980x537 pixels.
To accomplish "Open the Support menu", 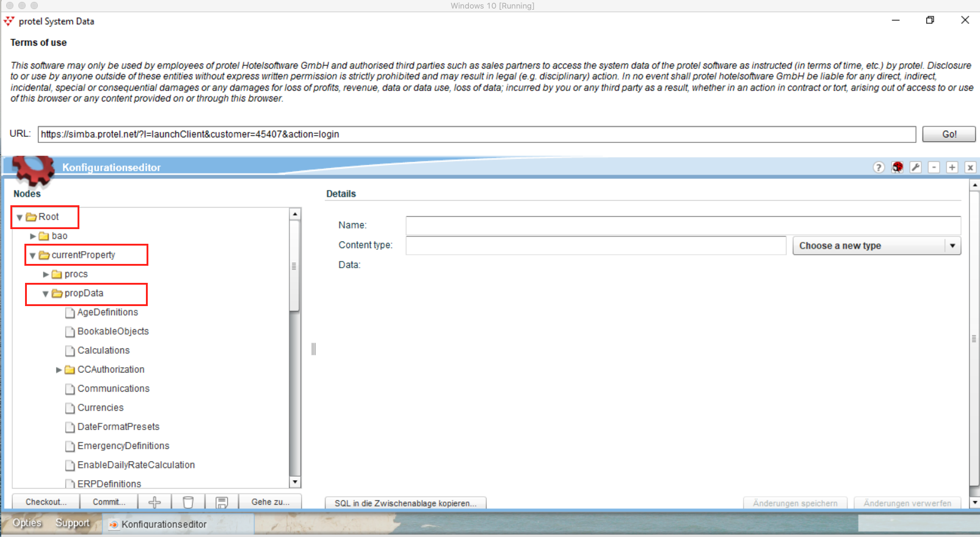I will point(73,523).
